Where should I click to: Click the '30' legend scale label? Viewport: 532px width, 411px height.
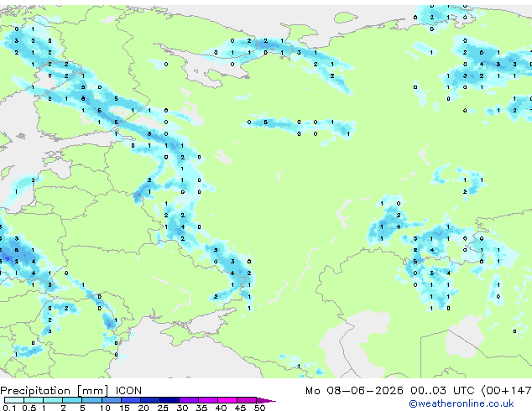tap(182, 408)
